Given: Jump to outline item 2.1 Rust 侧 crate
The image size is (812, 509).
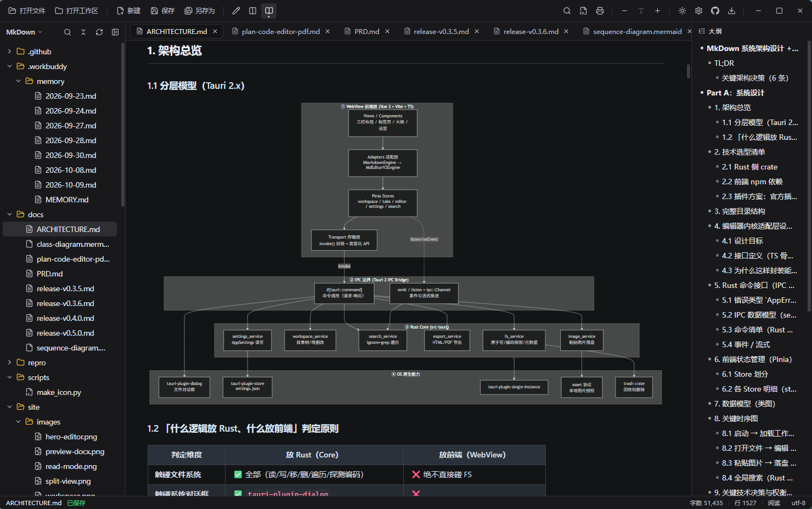Looking at the screenshot, I should (x=749, y=167).
